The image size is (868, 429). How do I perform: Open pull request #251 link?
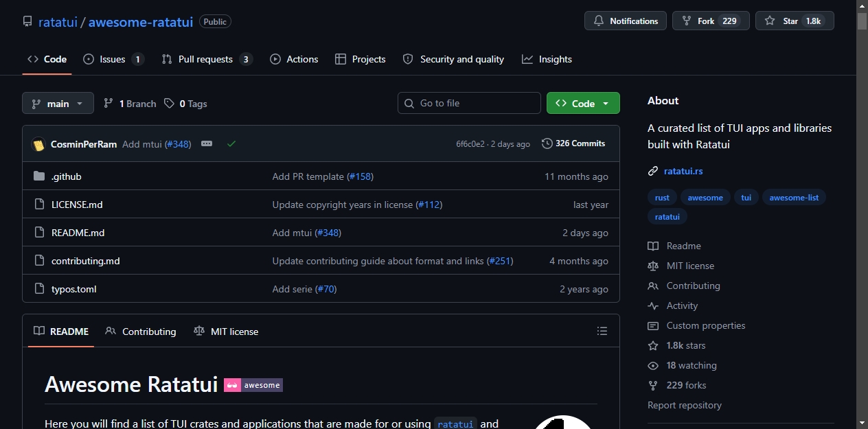tap(500, 261)
